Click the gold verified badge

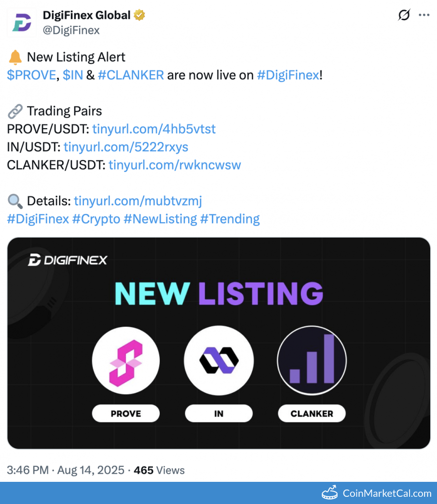139,15
